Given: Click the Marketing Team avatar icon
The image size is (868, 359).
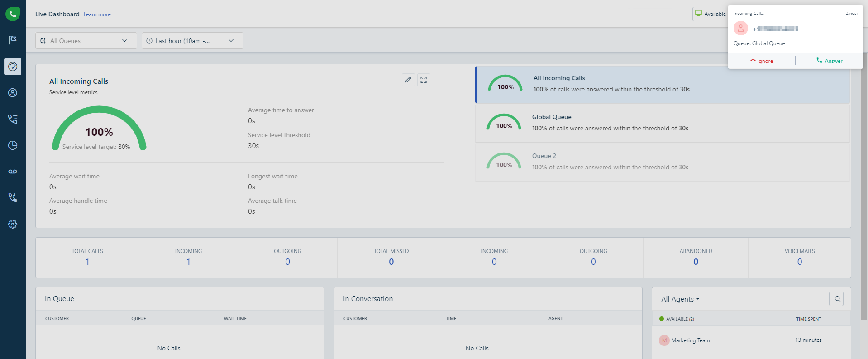Looking at the screenshot, I should point(664,340).
